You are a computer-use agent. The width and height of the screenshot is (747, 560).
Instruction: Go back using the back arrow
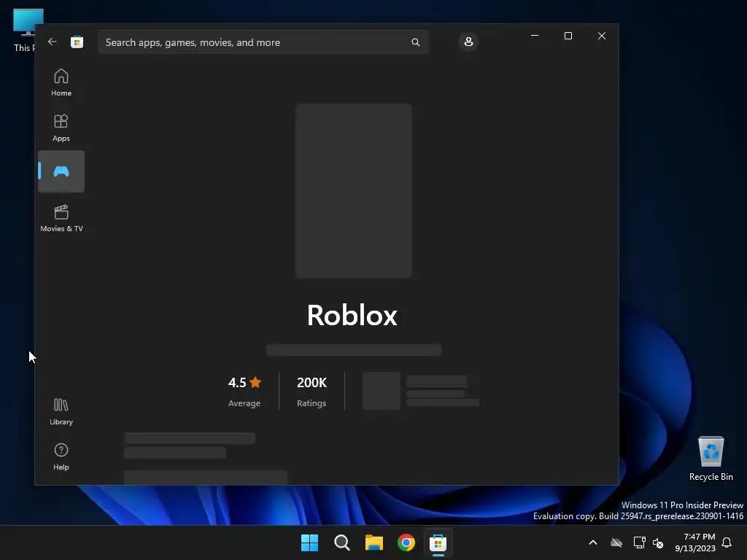(x=53, y=42)
